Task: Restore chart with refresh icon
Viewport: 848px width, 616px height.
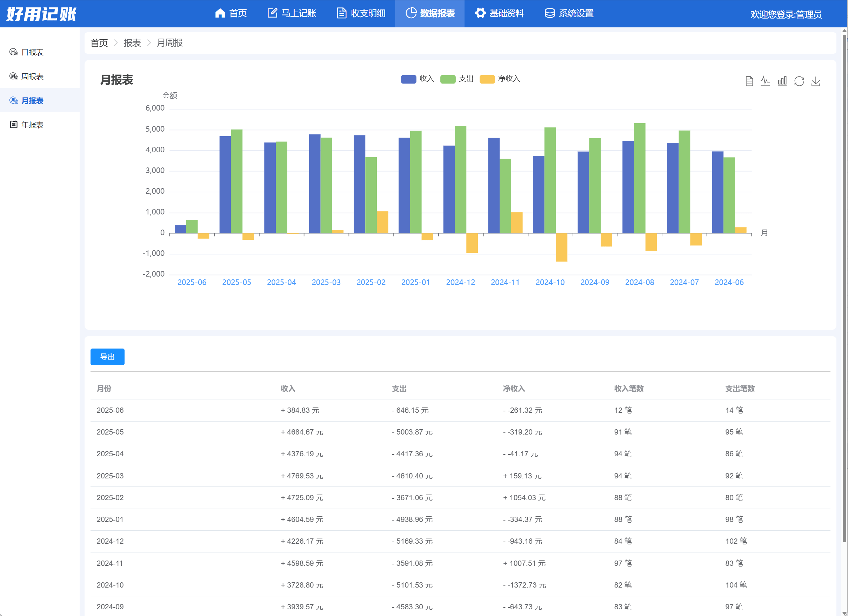Action: [799, 81]
